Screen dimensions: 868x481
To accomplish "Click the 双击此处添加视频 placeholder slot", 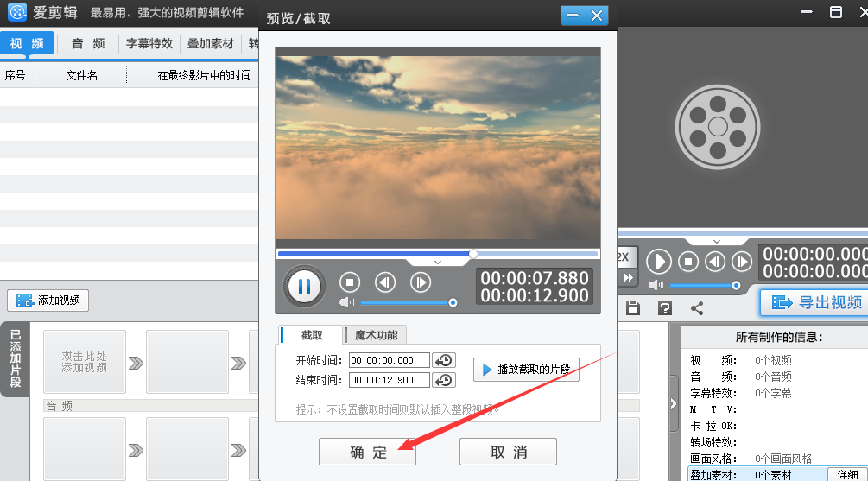I will pos(84,362).
